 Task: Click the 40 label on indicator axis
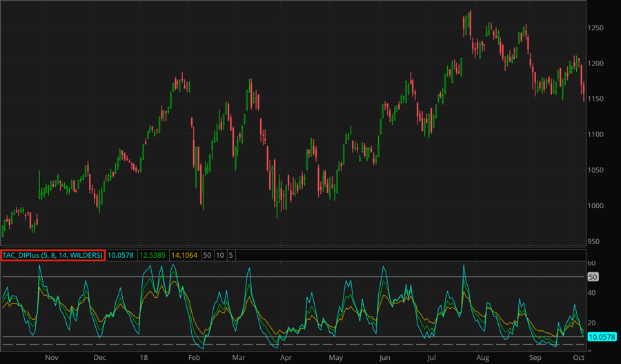pyautogui.click(x=591, y=293)
